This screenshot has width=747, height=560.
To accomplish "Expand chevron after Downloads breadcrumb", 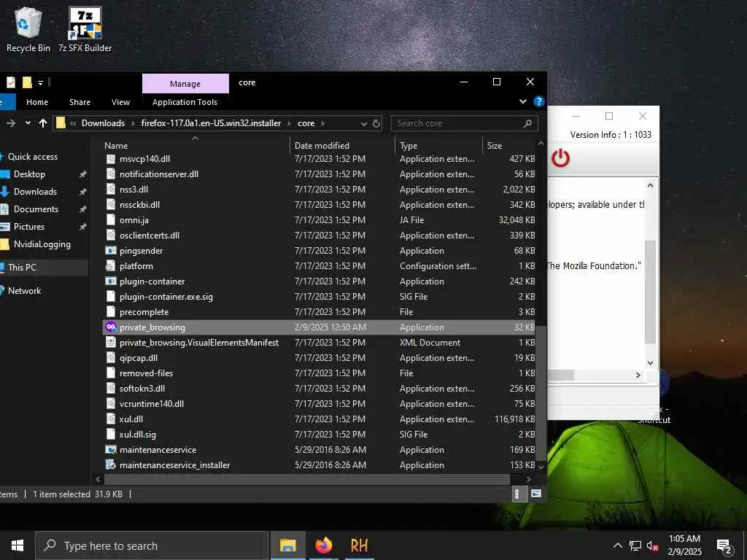I will [133, 123].
